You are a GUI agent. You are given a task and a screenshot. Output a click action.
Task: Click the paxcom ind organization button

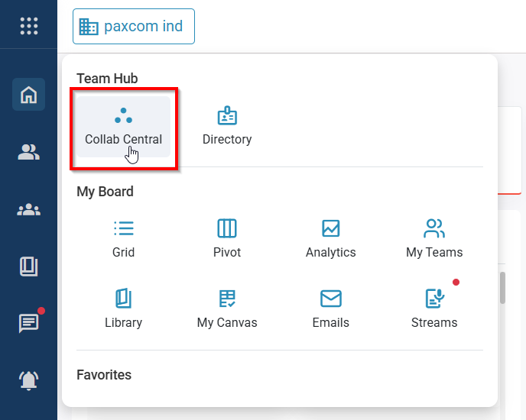134,27
